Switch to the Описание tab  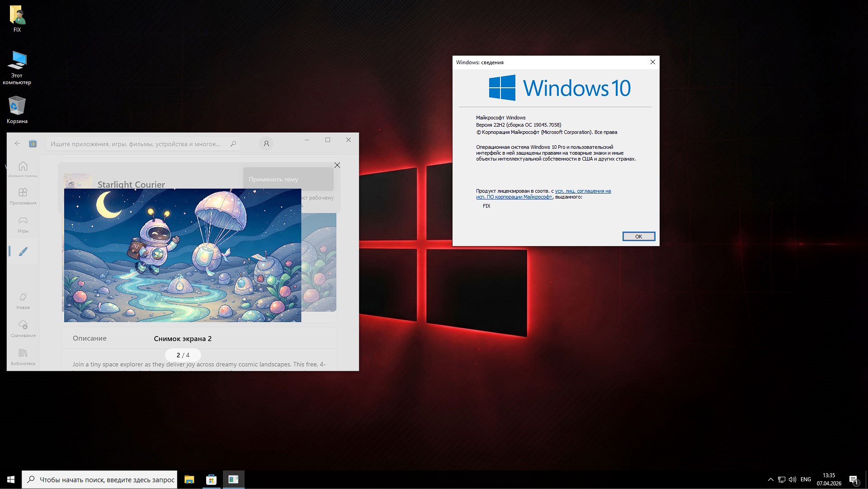pyautogui.click(x=90, y=338)
